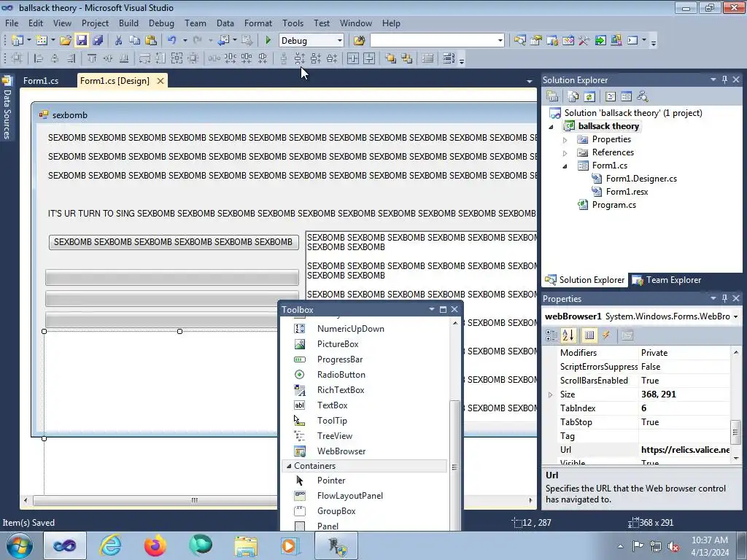Toggle the Properties list button in Properties panel
This screenshot has height=560, width=747.
click(589, 335)
